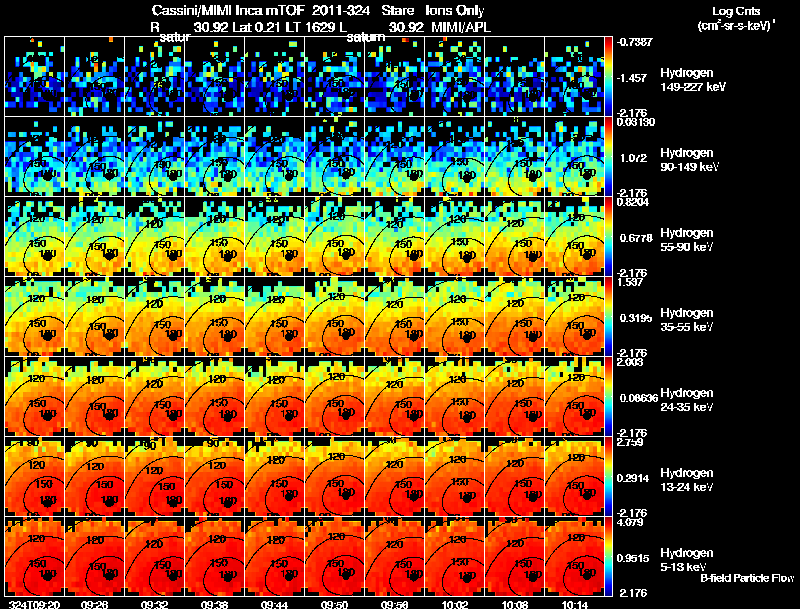This screenshot has height=609, width=800.
Task: Click the 0.2914 color scale value
Action: click(x=635, y=478)
